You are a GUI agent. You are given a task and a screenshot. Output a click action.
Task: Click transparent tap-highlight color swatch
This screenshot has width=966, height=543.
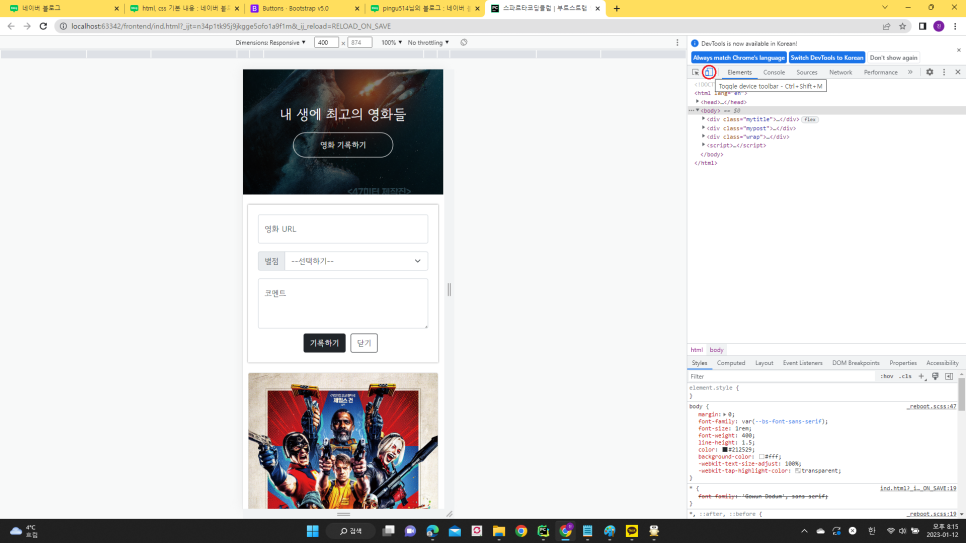coord(798,471)
